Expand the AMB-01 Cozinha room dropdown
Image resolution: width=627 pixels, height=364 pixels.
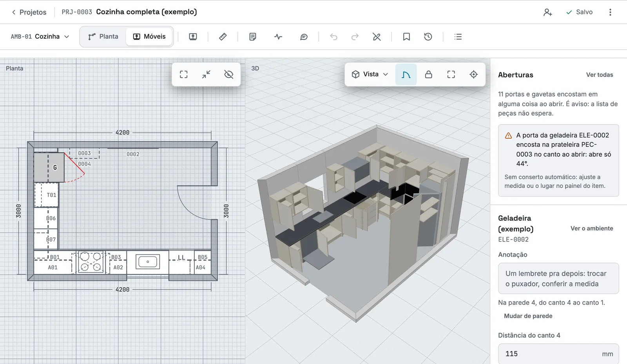[x=40, y=36]
